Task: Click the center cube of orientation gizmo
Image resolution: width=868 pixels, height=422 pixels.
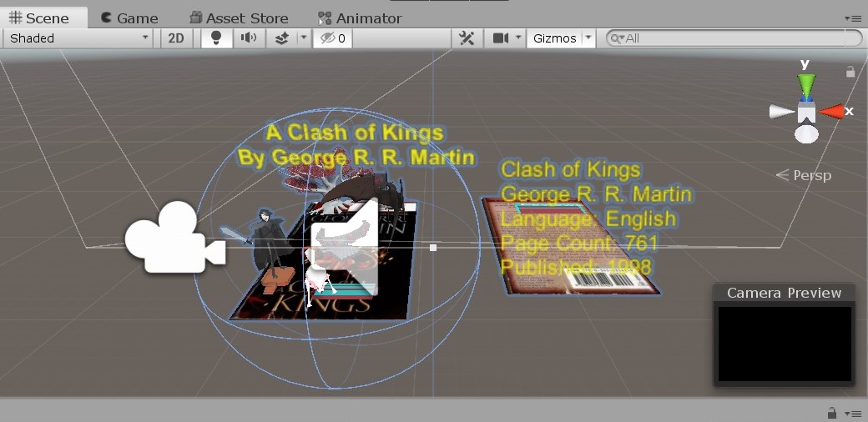Action: (x=806, y=112)
